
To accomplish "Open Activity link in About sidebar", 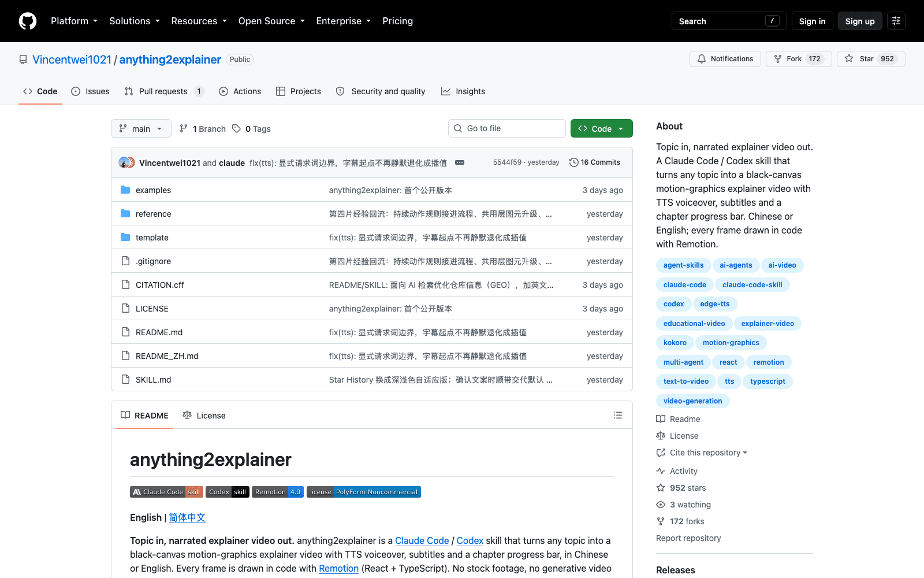I will [677, 471].
